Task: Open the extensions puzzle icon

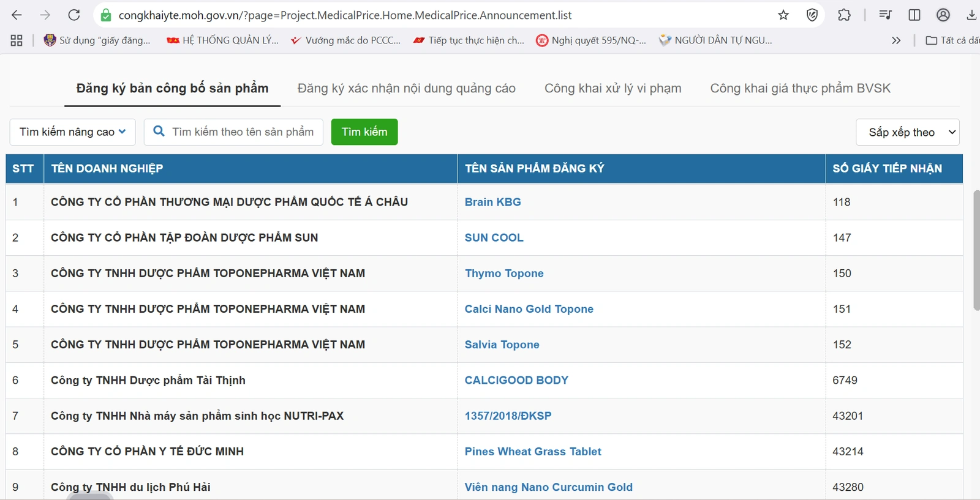Action: pos(844,15)
